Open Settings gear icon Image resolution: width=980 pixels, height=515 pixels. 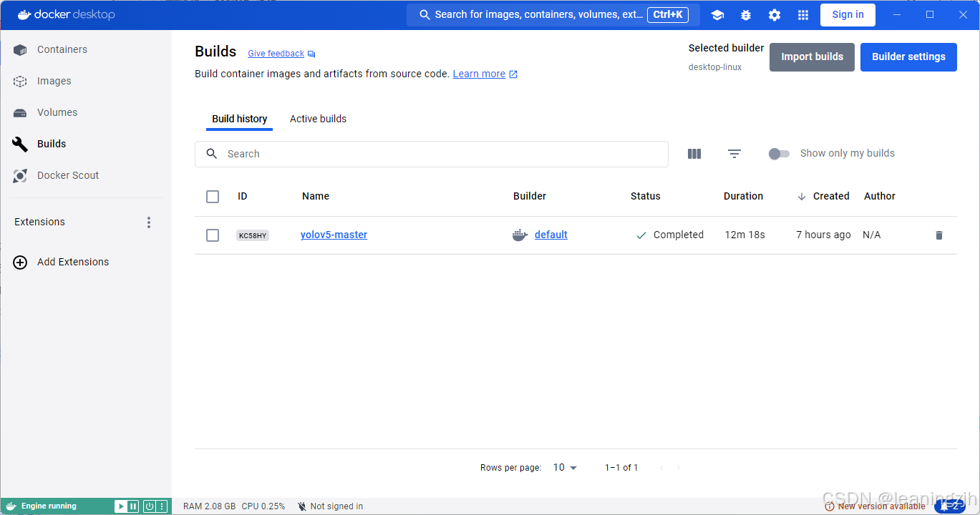775,15
